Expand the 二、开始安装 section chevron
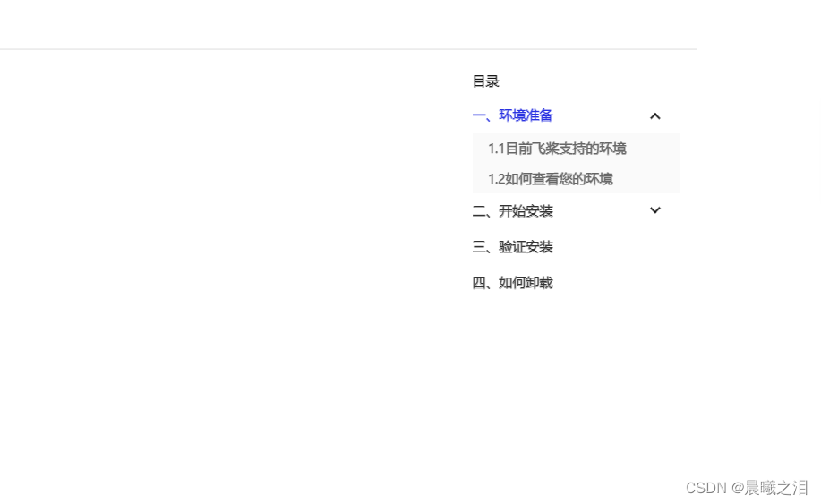 pos(655,210)
